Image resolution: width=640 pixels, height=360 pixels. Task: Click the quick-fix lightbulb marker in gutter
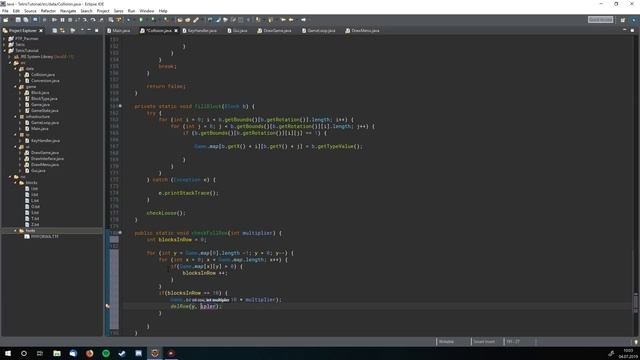(107, 306)
